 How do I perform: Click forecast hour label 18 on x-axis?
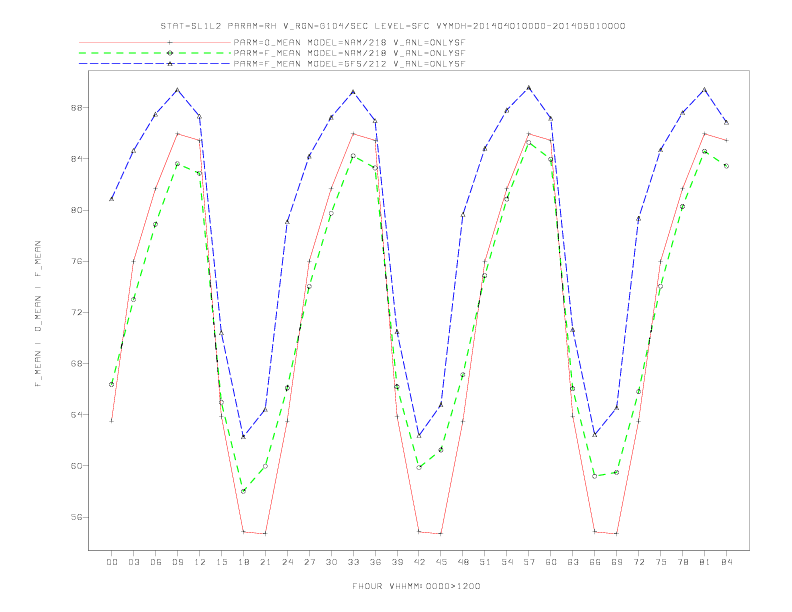243,562
